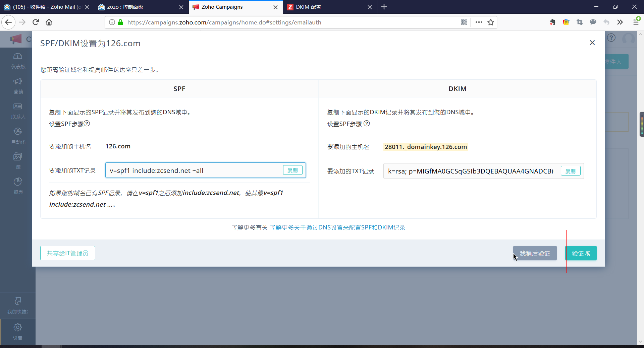The width and height of the screenshot is (644, 348).
Task: Click the DKIM steps help question icon
Action: click(x=367, y=124)
